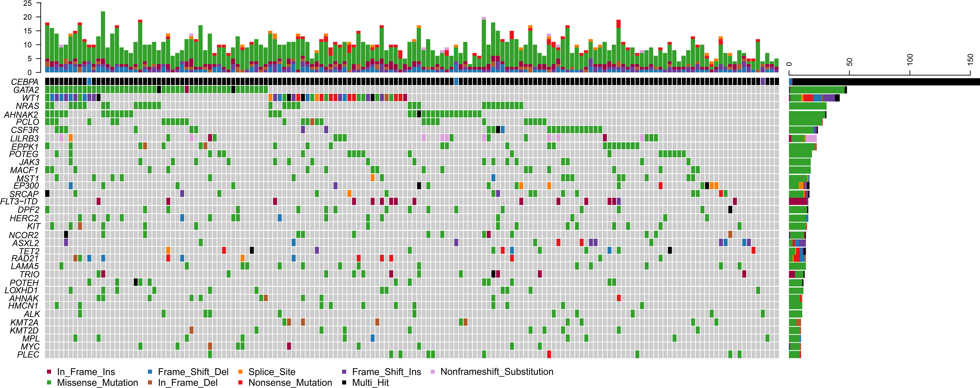Screen dimensions: 980x388
Task: Click the PLEC gene row label
Action: pyautogui.click(x=28, y=354)
